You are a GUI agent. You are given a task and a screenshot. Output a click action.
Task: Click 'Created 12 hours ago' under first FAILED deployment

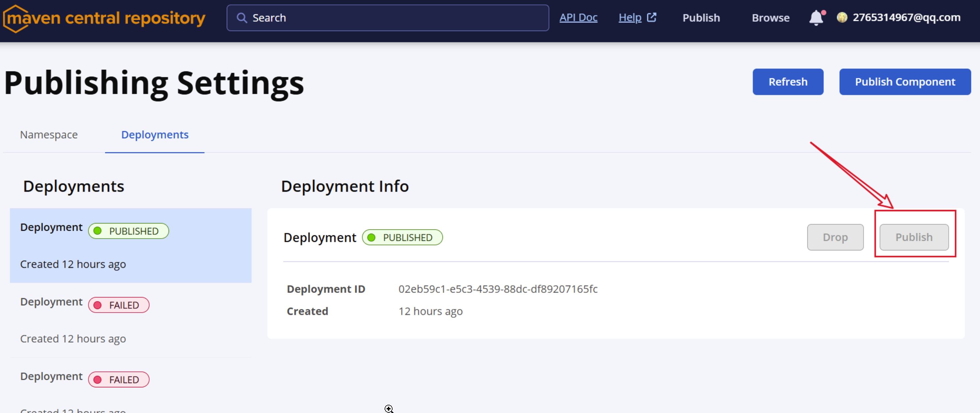(73, 339)
